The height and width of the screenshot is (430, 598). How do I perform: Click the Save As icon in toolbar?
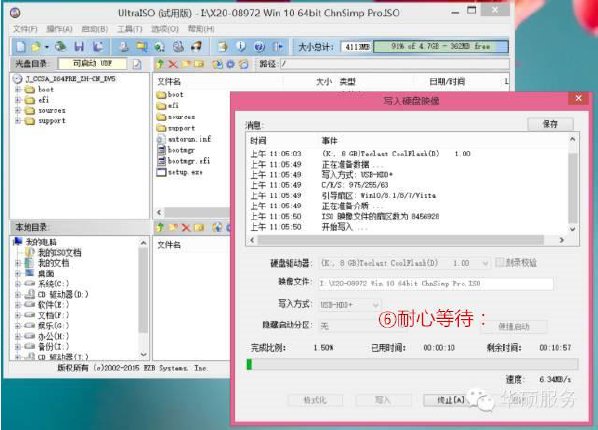[x=98, y=47]
